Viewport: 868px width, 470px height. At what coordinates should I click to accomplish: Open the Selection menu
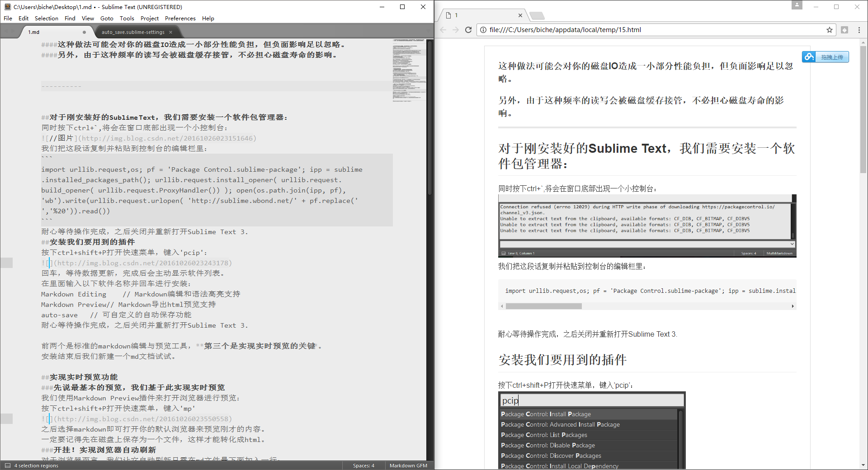tap(47, 19)
